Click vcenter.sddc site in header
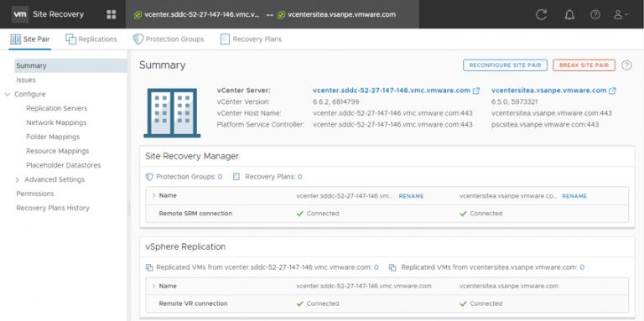 tap(201, 15)
